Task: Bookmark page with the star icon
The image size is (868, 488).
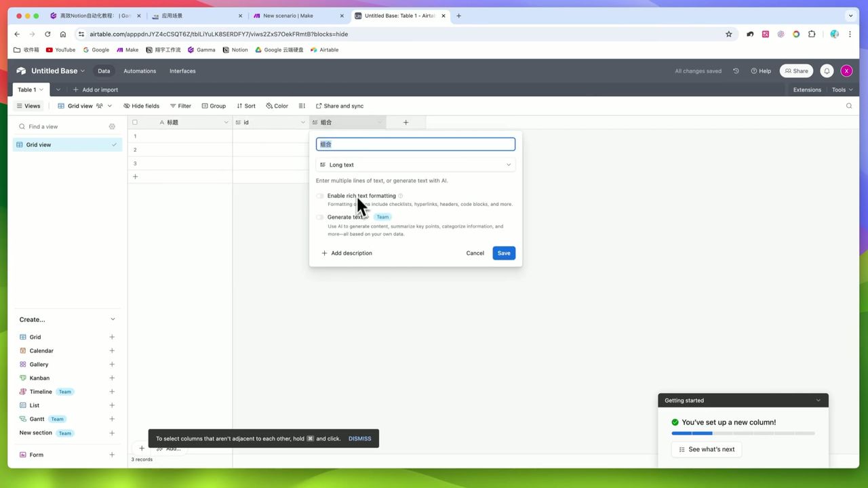Action: click(x=729, y=34)
